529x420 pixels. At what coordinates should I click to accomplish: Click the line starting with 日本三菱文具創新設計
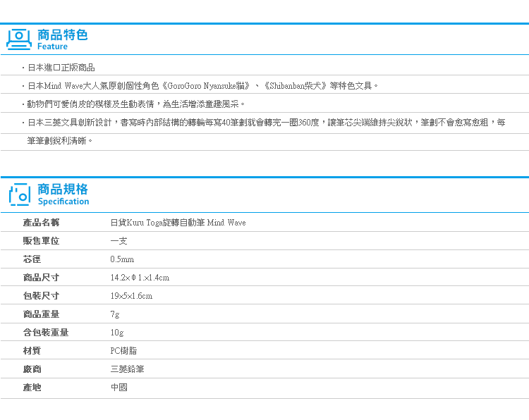click(x=266, y=123)
